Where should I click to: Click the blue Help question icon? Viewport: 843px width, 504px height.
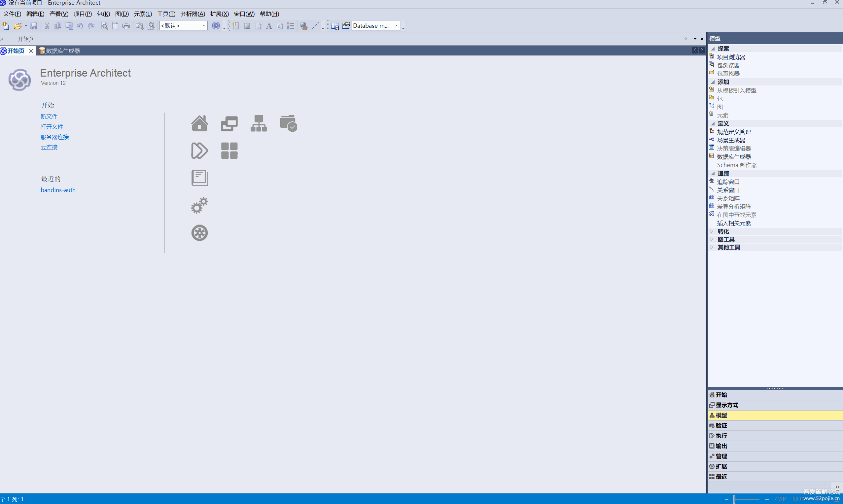[x=216, y=26]
